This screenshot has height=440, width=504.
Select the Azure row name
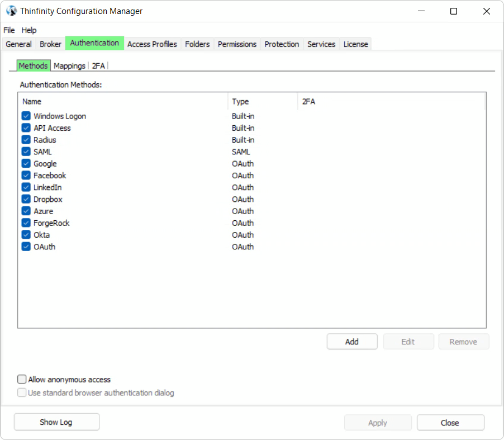(x=44, y=211)
